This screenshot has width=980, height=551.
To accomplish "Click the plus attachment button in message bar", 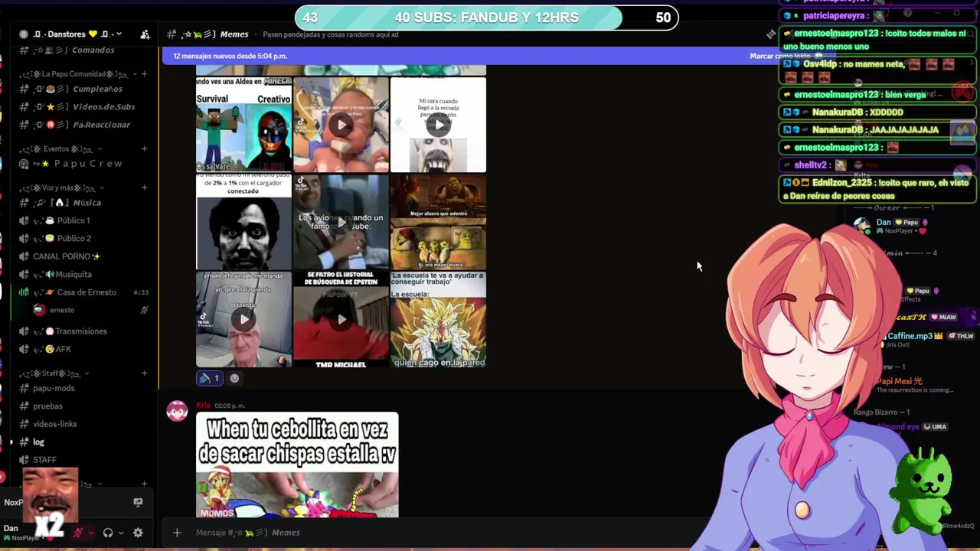I will (177, 533).
